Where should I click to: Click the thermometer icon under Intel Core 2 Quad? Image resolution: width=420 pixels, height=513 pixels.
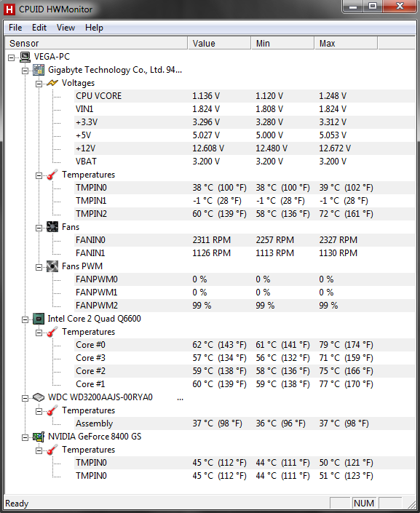coord(52,332)
